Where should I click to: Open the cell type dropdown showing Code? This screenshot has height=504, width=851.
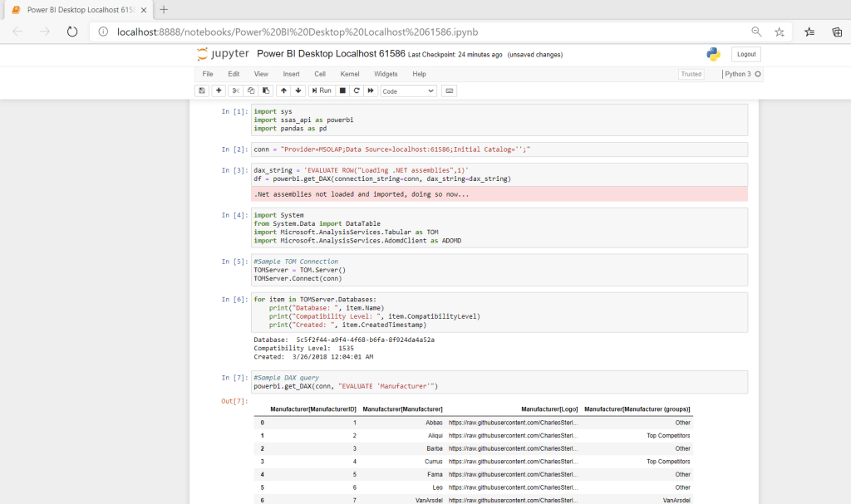pos(407,91)
